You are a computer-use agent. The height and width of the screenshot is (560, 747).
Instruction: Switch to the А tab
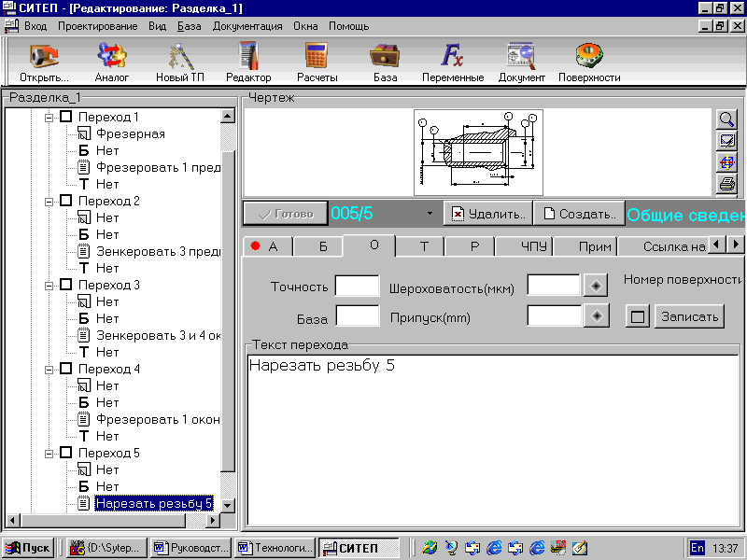(x=267, y=246)
